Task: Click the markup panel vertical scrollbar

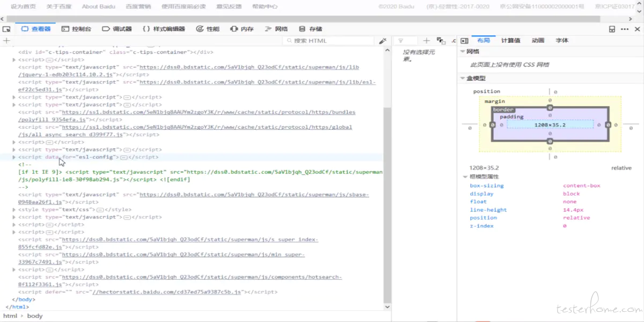Action: pyautogui.click(x=387, y=204)
